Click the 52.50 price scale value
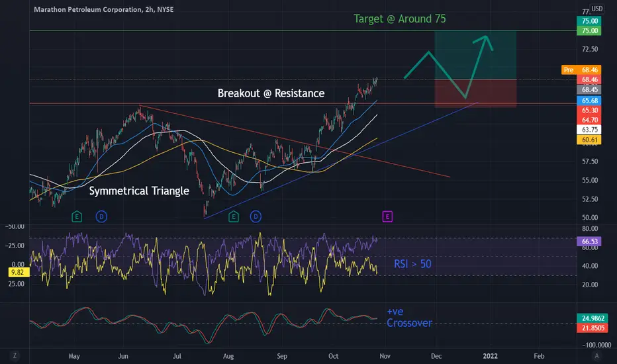Viewport: 617px width, 364px height. click(590, 199)
